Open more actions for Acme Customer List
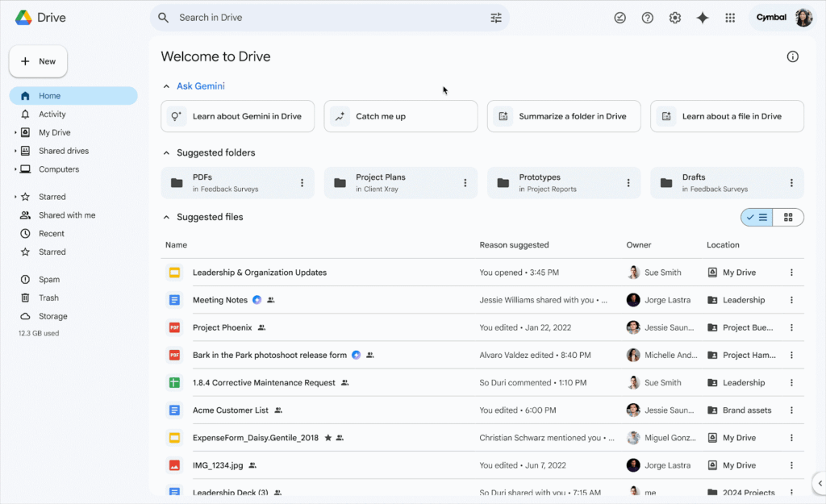The image size is (826, 504). (x=791, y=410)
